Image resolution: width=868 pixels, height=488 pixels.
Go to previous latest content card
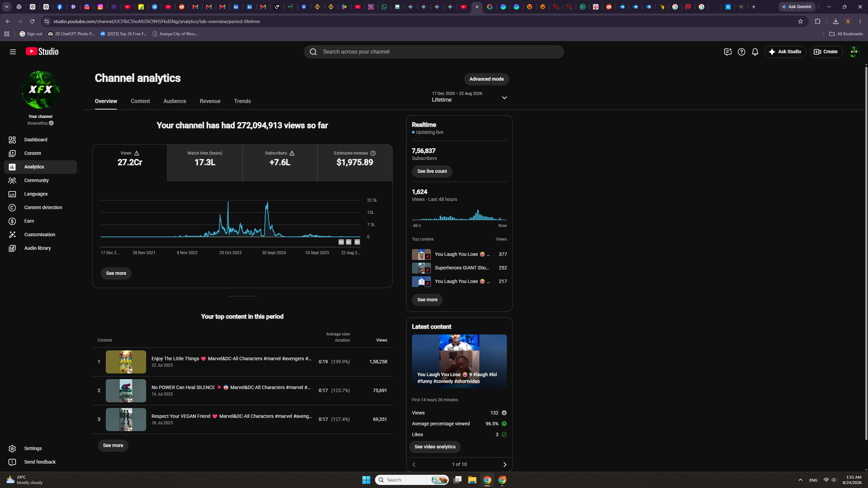[414, 465]
